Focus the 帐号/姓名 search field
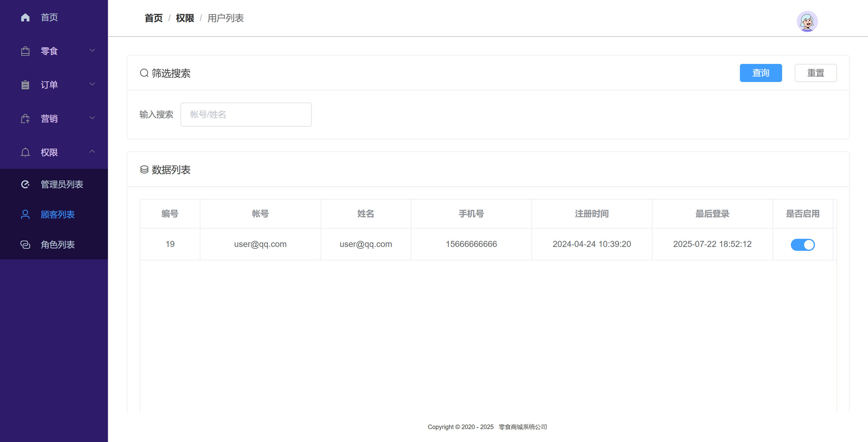 click(x=246, y=115)
